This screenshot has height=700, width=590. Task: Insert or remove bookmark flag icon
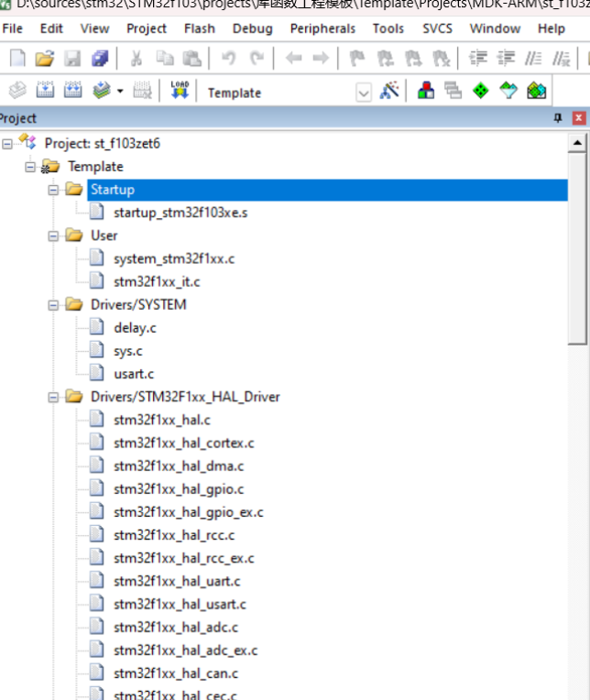357,58
